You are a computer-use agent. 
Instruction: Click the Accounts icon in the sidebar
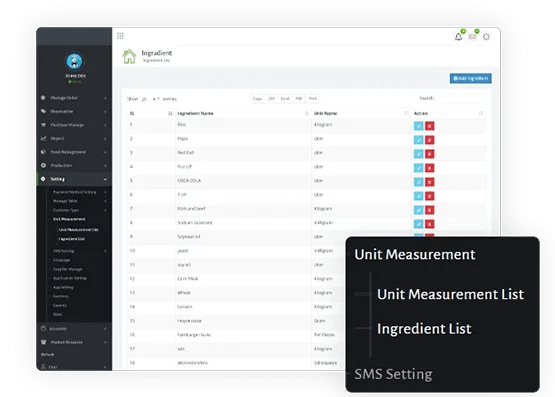tap(43, 328)
